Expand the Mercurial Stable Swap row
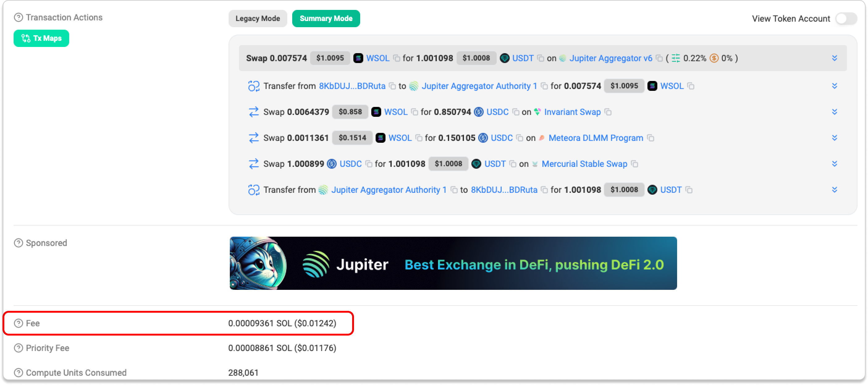Screen dimensions: 868x385 pyautogui.click(x=834, y=163)
